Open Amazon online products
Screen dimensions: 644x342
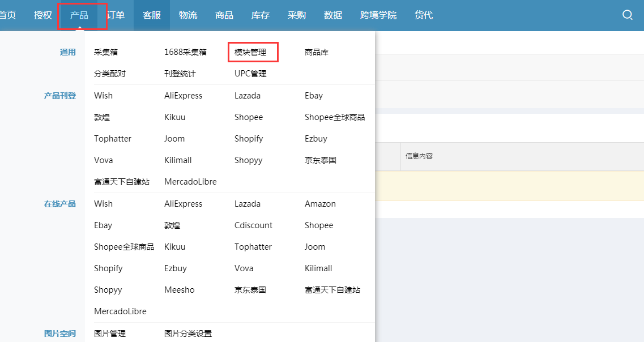pos(320,204)
